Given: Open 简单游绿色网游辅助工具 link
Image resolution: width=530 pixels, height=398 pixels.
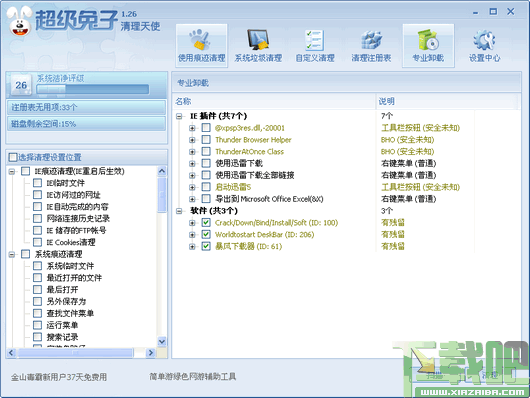Looking at the screenshot, I should 193,376.
